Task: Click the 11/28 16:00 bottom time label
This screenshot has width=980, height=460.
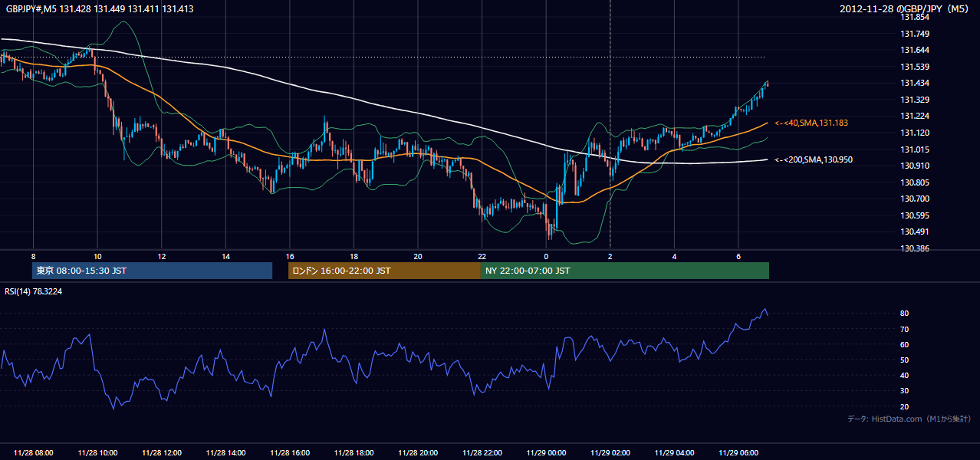Action: click(x=290, y=453)
